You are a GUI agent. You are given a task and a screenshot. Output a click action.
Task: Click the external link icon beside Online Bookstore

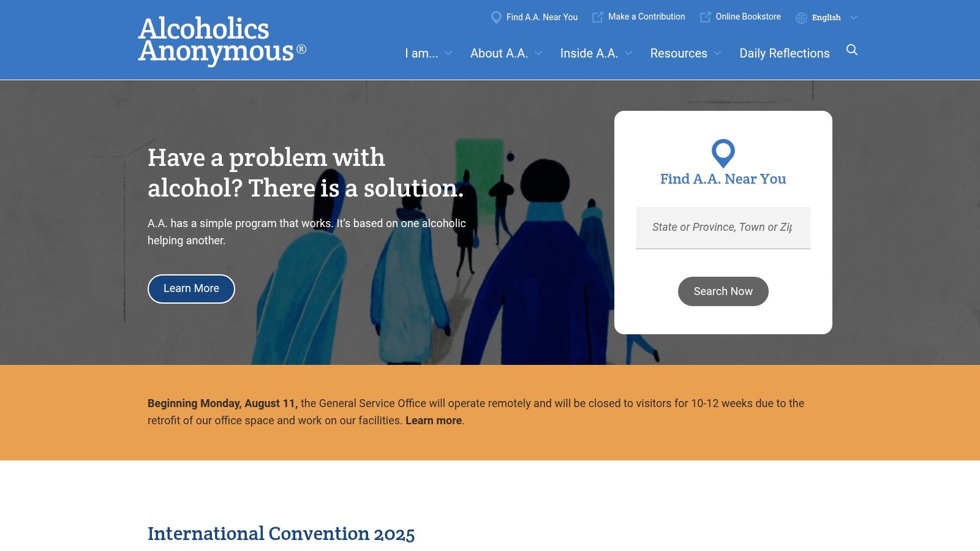coord(705,18)
